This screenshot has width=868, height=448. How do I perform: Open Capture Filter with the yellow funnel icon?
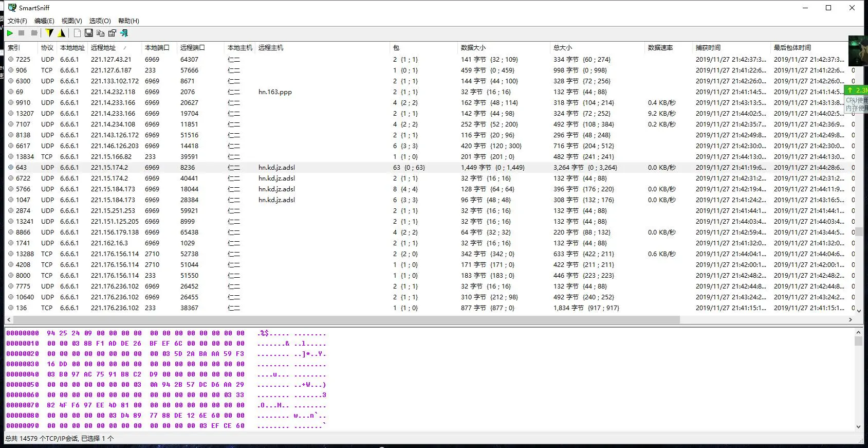(x=49, y=33)
